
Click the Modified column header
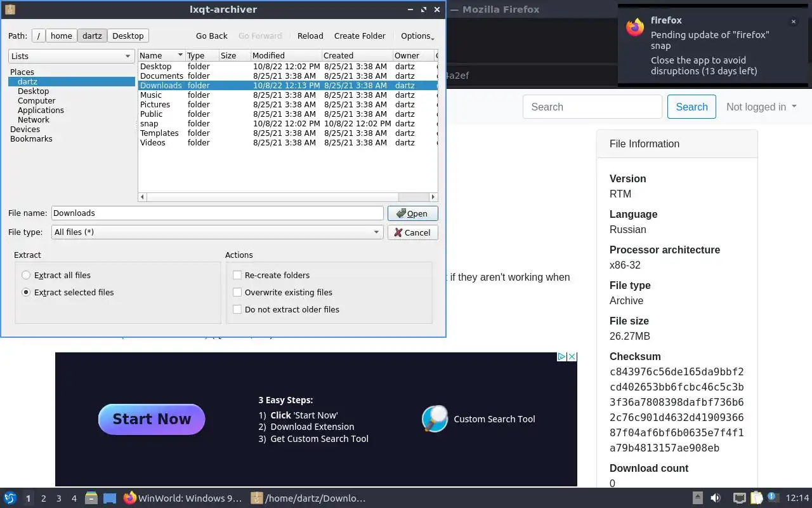286,55
